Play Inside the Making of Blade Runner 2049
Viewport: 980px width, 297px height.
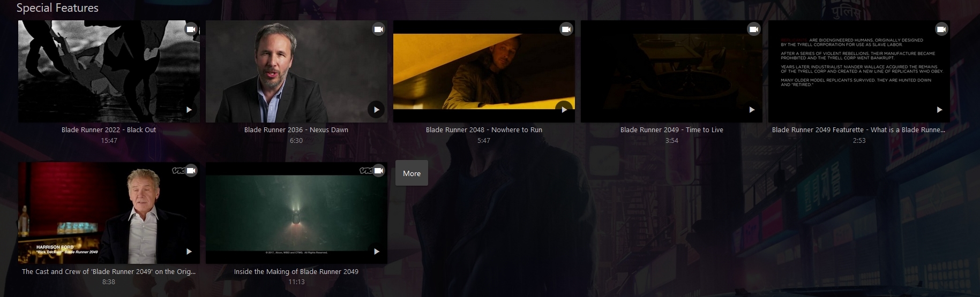coord(376,252)
